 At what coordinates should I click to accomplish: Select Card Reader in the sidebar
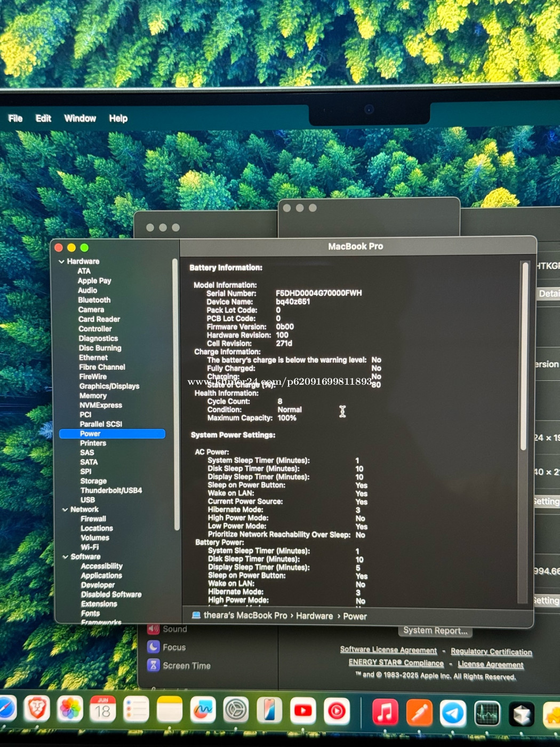[x=99, y=319]
